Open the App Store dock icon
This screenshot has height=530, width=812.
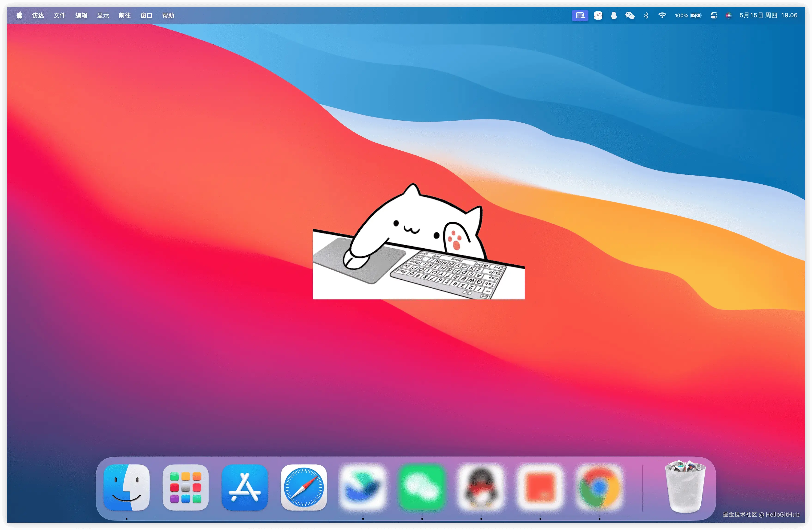point(245,487)
